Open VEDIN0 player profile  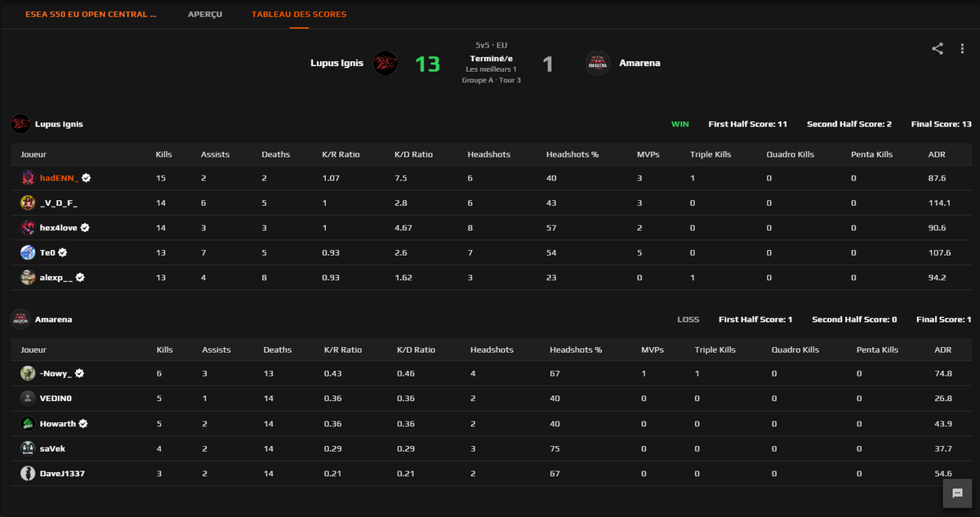tap(56, 399)
